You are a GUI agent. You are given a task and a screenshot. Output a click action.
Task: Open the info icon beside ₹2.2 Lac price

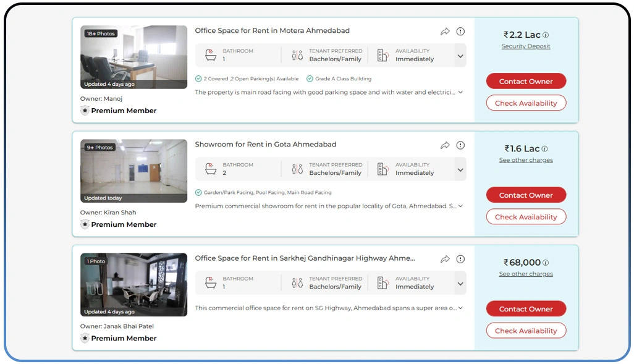coord(545,35)
